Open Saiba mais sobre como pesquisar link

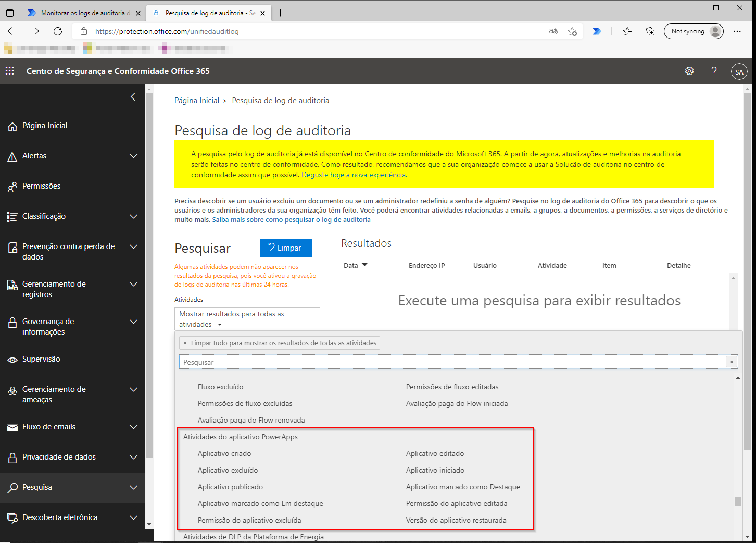coord(292,219)
